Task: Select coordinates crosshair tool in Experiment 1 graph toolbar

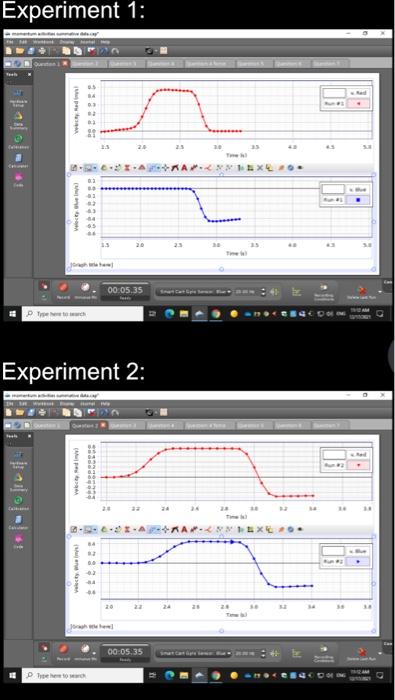Action: click(166, 168)
